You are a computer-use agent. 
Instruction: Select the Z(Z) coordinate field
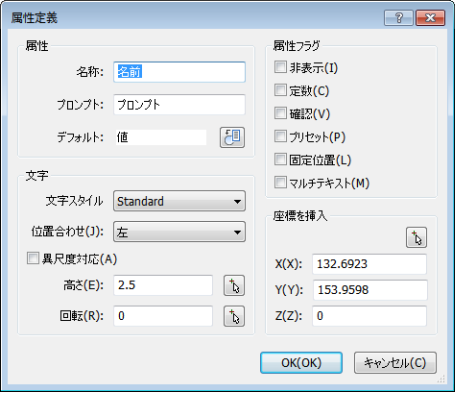tap(369, 316)
